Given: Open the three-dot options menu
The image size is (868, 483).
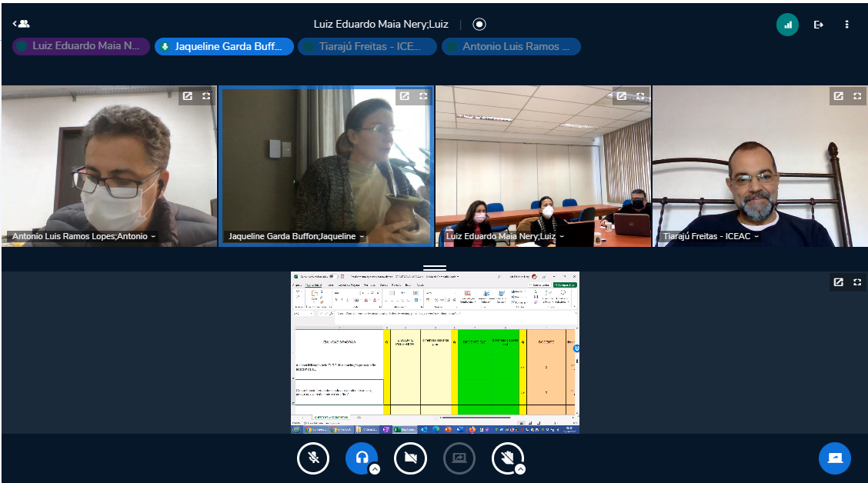Looking at the screenshot, I should point(846,25).
